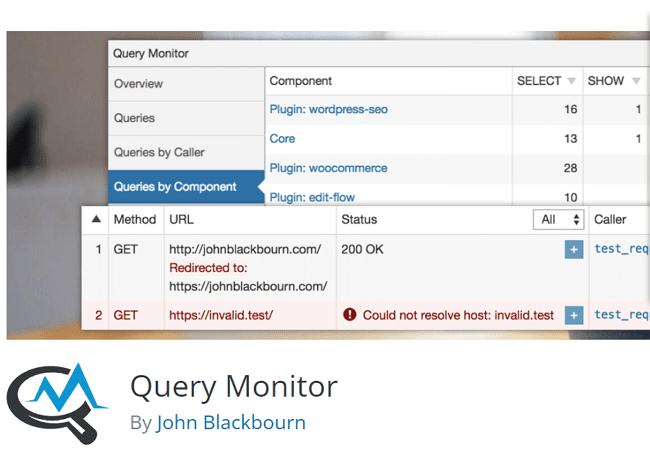Click the Query Monitor panel title bar
This screenshot has height=458, width=650.
pos(379,53)
